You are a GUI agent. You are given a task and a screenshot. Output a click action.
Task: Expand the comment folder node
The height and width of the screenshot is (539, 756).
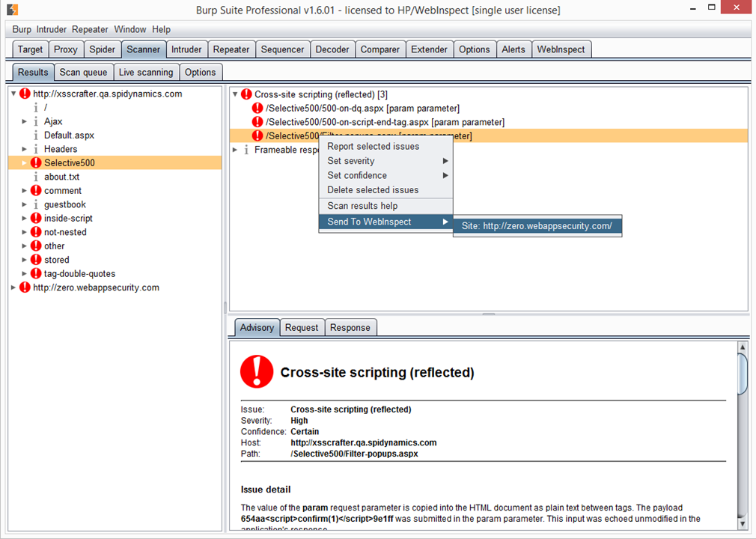(24, 190)
